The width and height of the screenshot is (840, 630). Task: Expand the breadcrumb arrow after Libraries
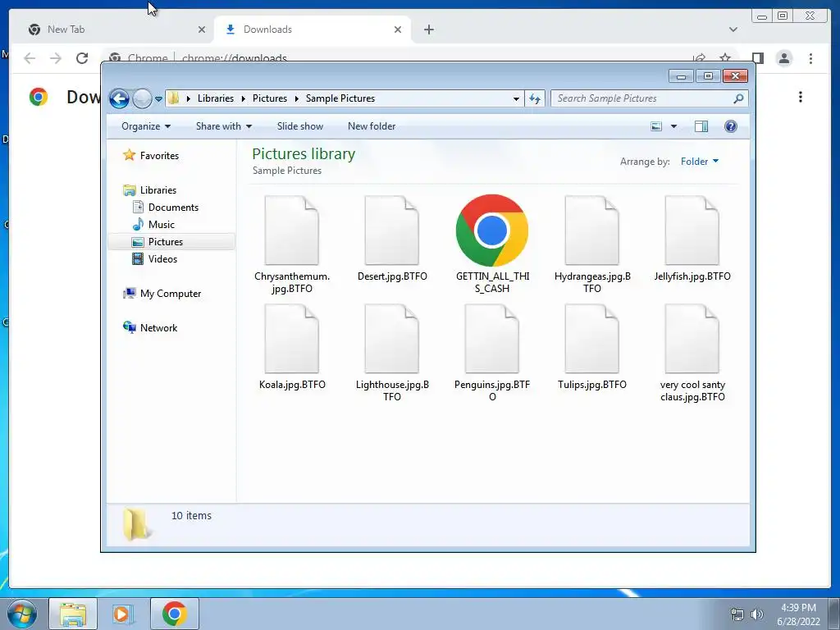[243, 98]
